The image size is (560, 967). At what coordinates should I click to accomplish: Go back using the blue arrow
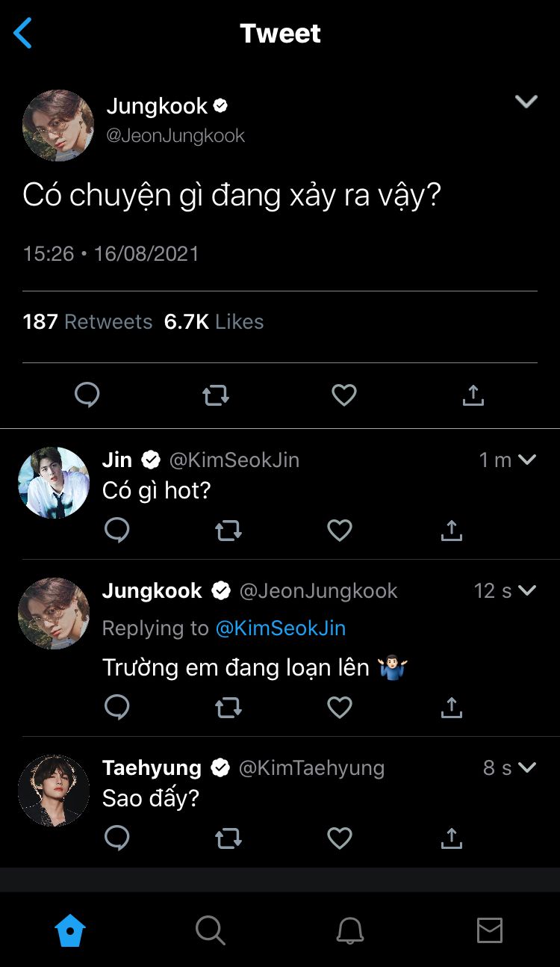coord(23,34)
